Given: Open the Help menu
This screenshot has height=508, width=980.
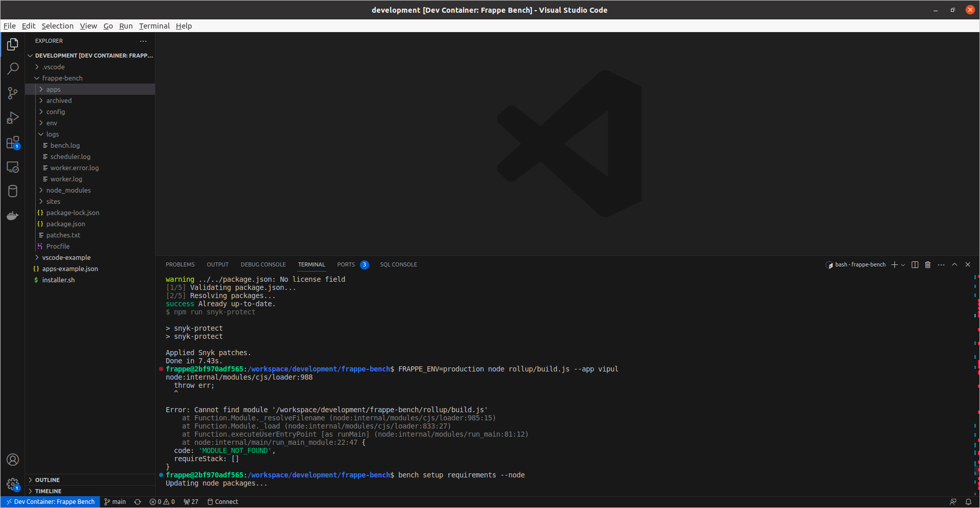Looking at the screenshot, I should 184,26.
